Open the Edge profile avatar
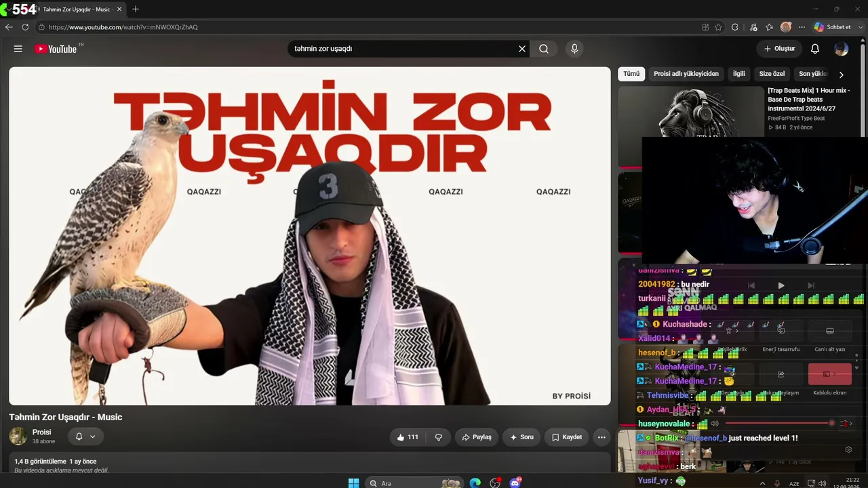This screenshot has height=488, width=868. point(786,27)
